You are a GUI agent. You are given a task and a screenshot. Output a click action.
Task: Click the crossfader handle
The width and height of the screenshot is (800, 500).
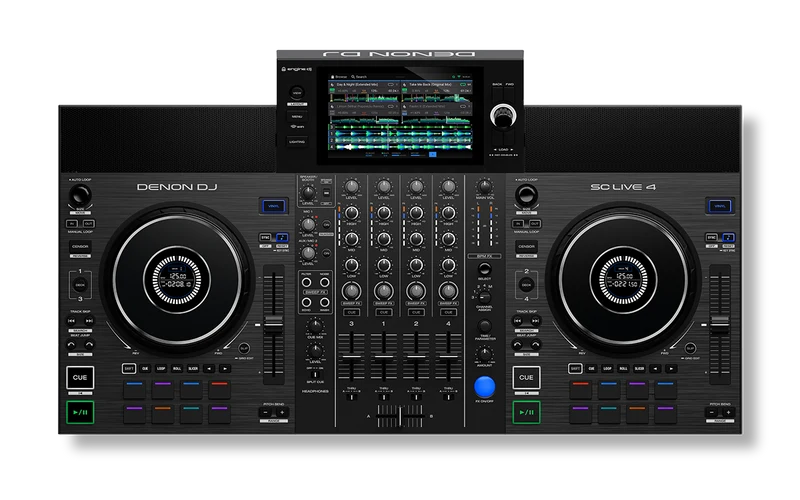pyautogui.click(x=401, y=416)
